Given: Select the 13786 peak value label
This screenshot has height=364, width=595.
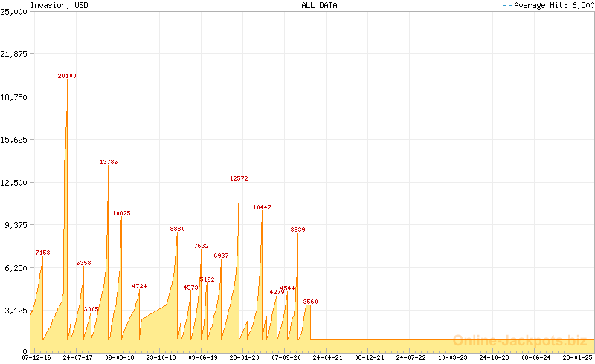Looking at the screenshot, I should click(109, 162).
